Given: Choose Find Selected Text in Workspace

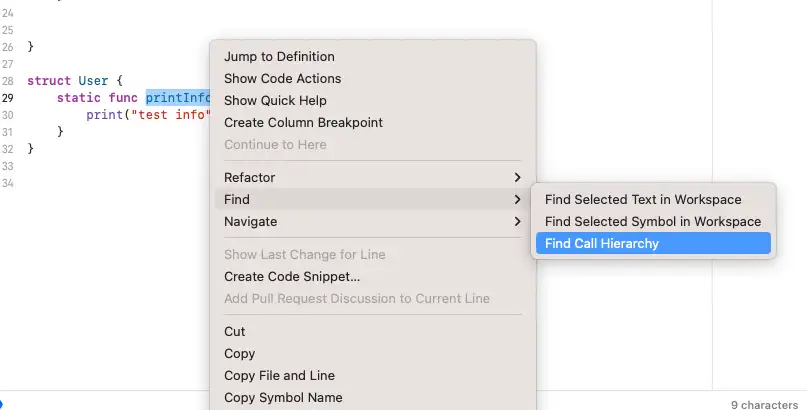Looking at the screenshot, I should pyautogui.click(x=643, y=199).
